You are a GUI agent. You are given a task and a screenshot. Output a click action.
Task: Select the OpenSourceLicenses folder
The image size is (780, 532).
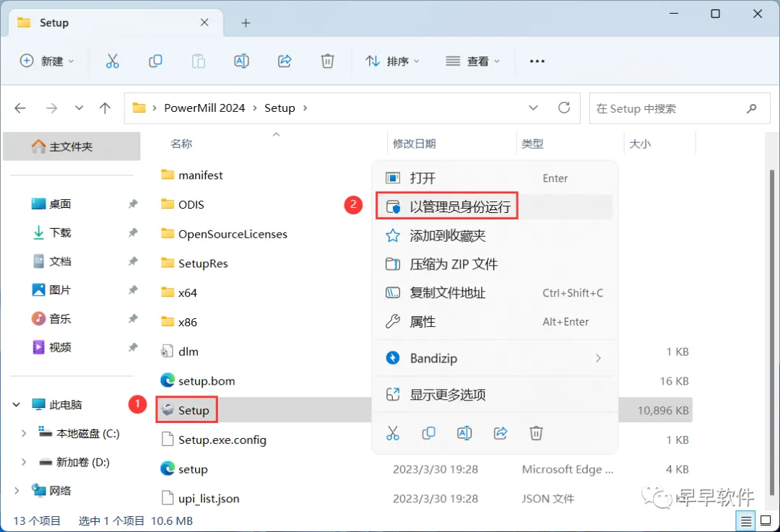(233, 234)
